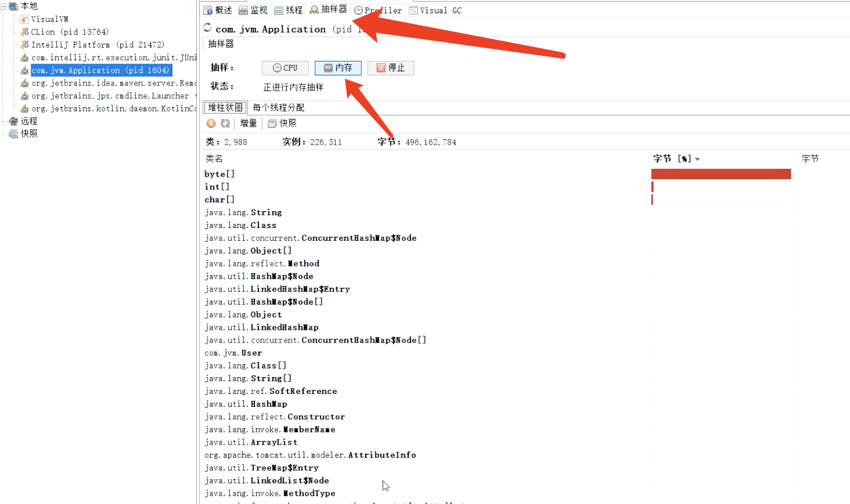Start CPU sampling with the CPU button
This screenshot has height=504, width=850.
pos(285,68)
